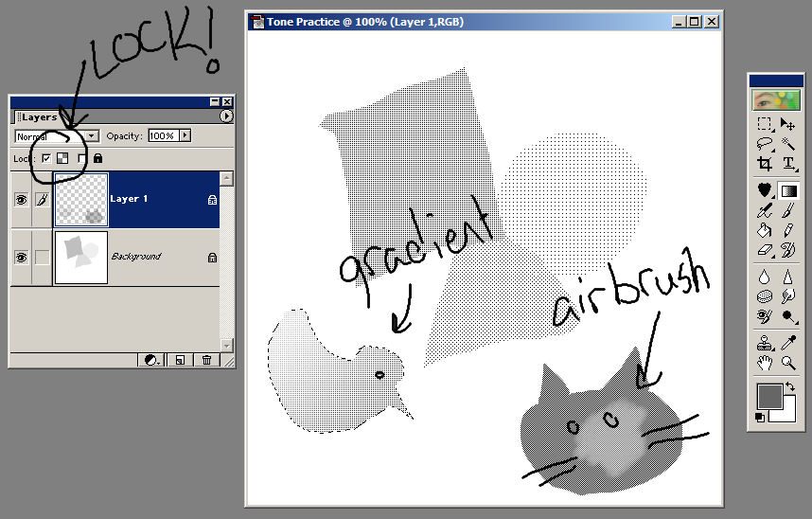The image size is (812, 519).
Task: Click the eye picture atop the toolbox
Action: point(776,100)
